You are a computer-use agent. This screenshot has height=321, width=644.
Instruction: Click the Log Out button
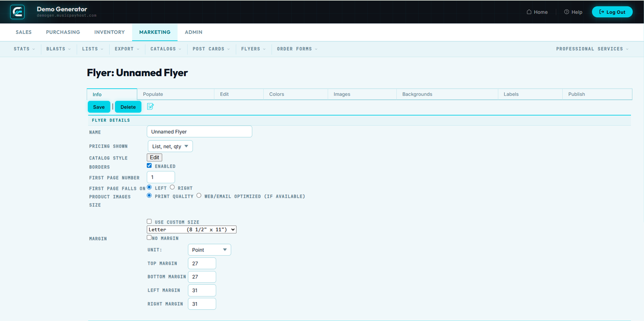(612, 12)
